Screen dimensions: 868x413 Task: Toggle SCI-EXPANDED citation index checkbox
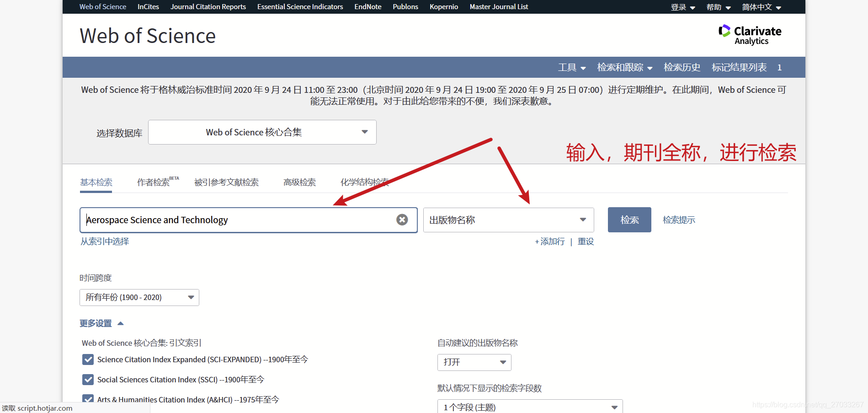coord(88,359)
